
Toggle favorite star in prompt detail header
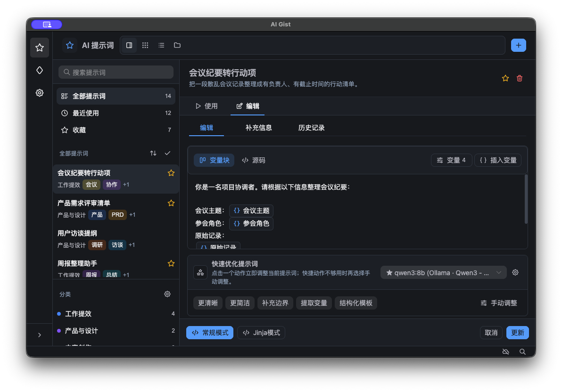[505, 78]
